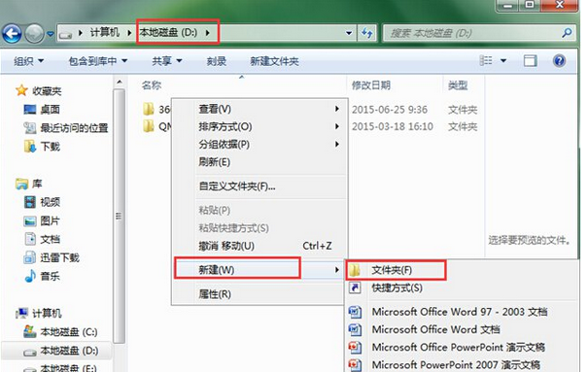Click the 2015-06-25 9:36 date cell
The width and height of the screenshot is (588, 372).
coord(390,110)
